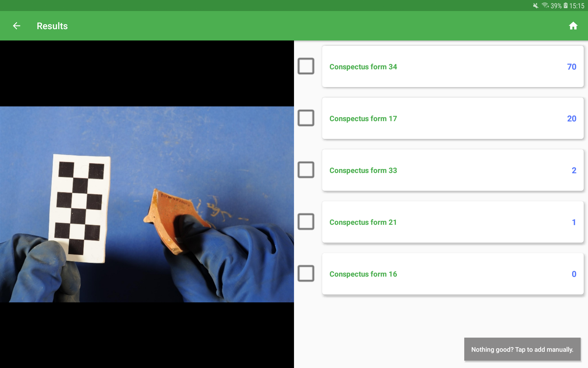Tap the muted sound status icon
Screen dimensions: 588x368
click(535, 6)
